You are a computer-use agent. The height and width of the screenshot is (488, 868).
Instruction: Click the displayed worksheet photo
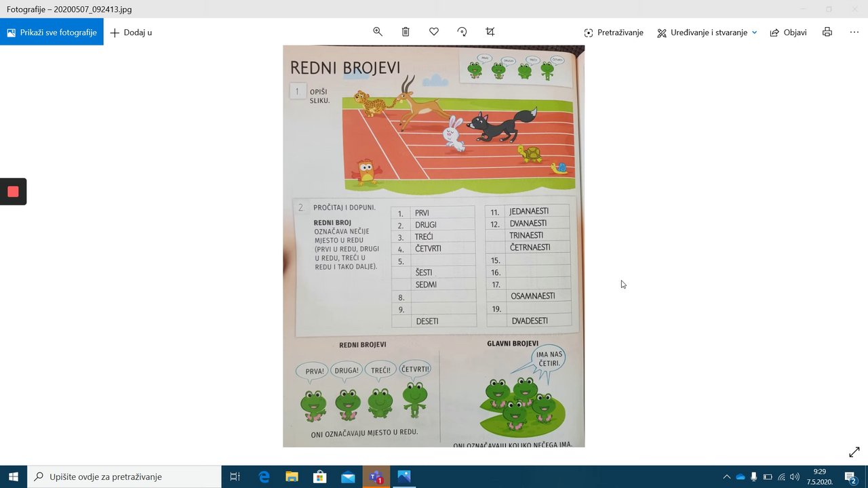434,246
